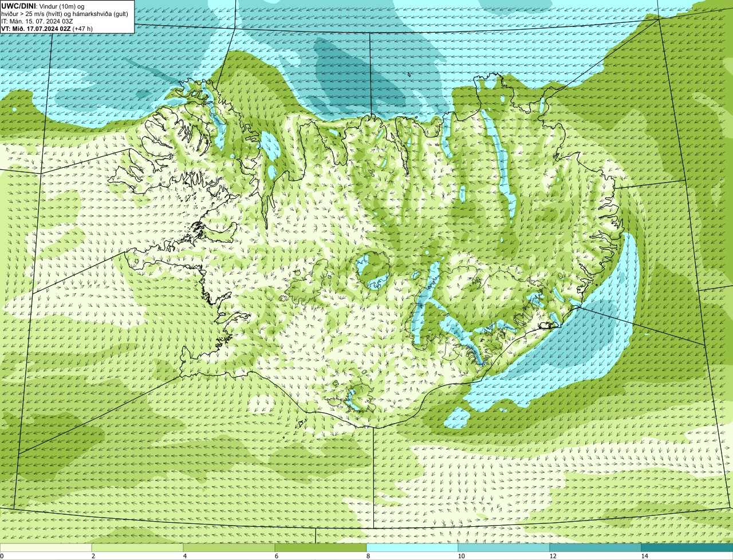Click the 2–4 light green color bar segment

pos(137,547)
